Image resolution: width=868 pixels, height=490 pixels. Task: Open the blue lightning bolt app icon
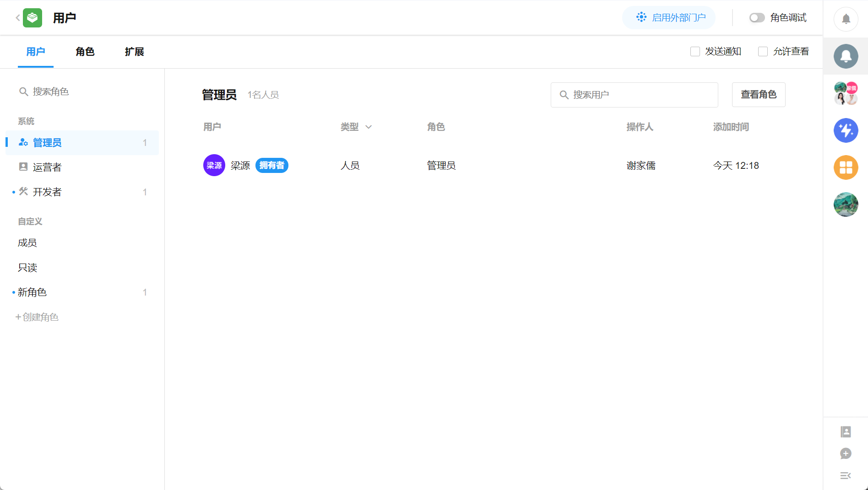[x=846, y=130]
